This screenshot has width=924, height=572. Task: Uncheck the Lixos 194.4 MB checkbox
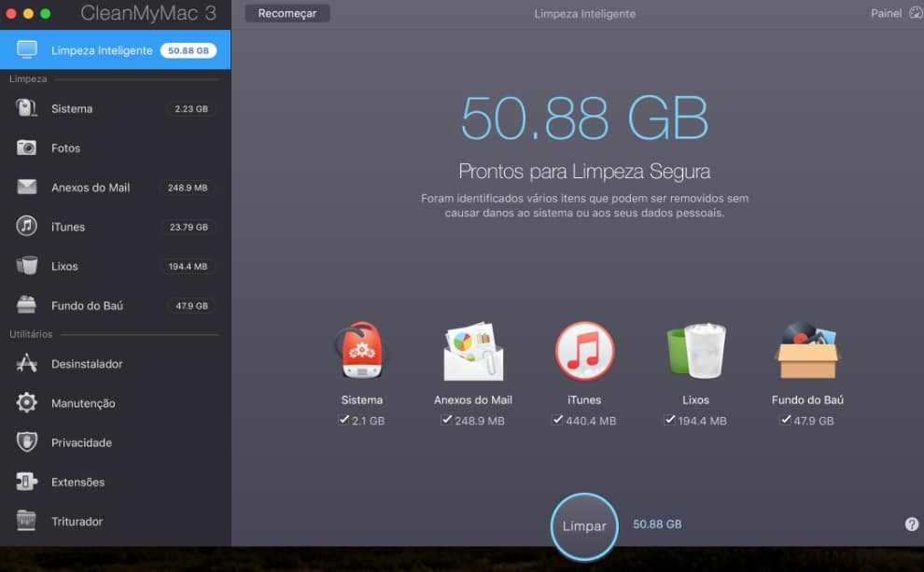(670, 419)
